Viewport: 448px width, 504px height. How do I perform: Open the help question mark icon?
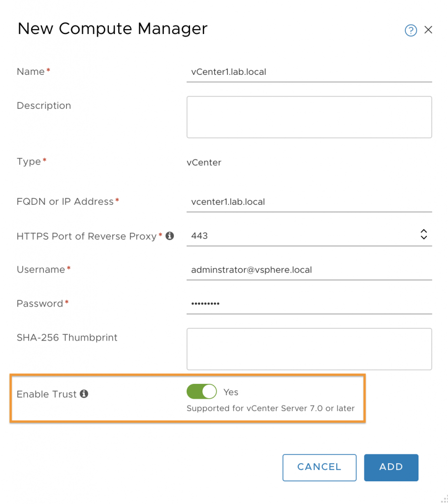click(x=411, y=30)
